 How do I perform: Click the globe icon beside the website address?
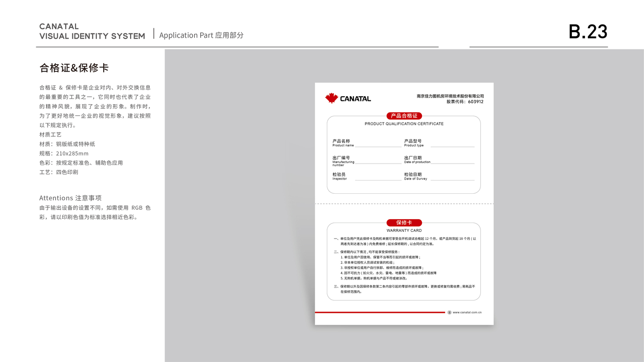449,312
